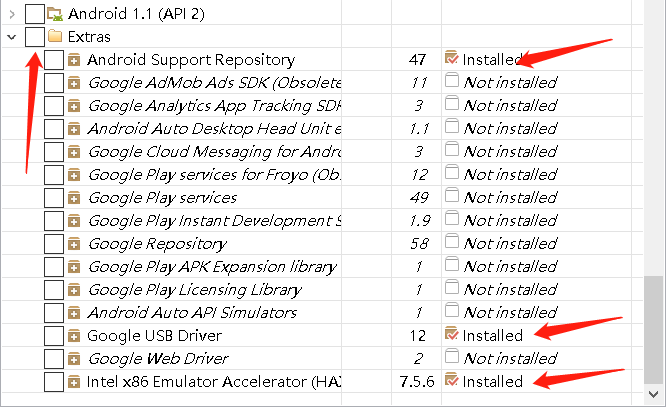
Task: Select the Google Repository row name
Action: (157, 244)
